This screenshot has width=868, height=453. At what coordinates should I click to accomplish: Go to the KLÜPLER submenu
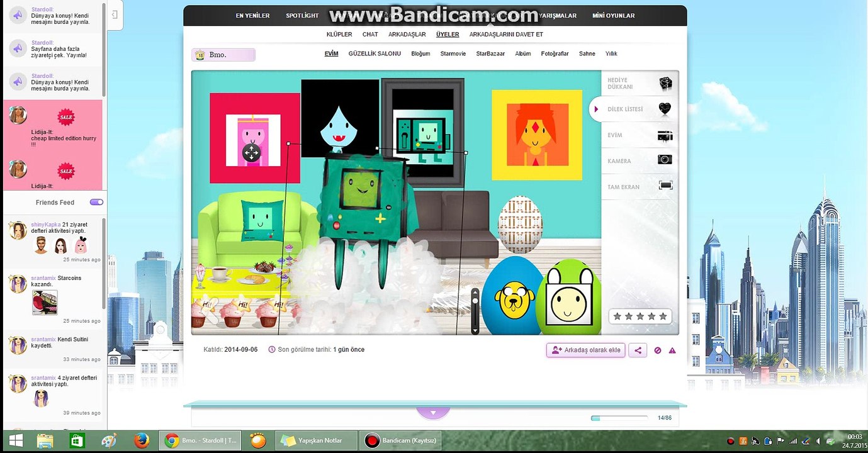pos(339,35)
